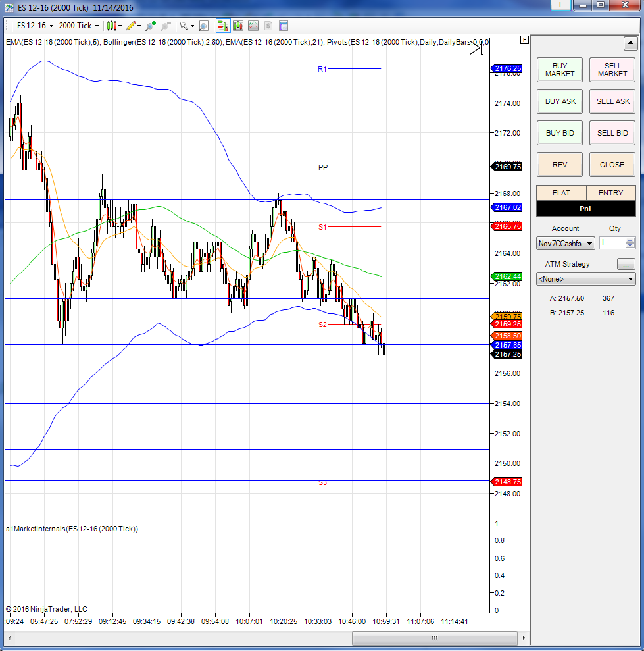
Task: Click the S3 pivot label
Action: point(322,483)
